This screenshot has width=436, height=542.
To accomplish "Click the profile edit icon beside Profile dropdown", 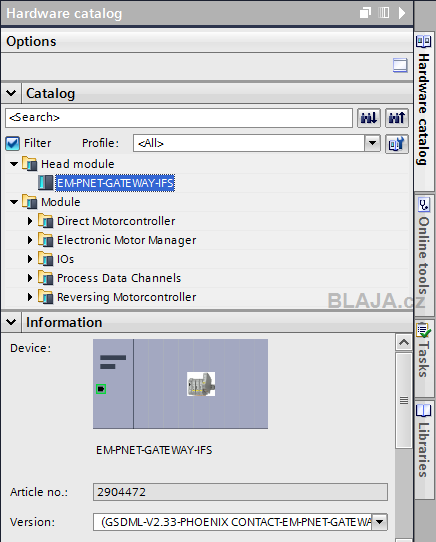I will point(397,143).
